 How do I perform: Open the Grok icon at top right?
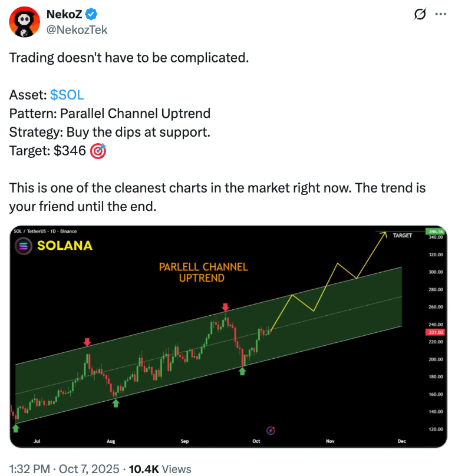420,15
